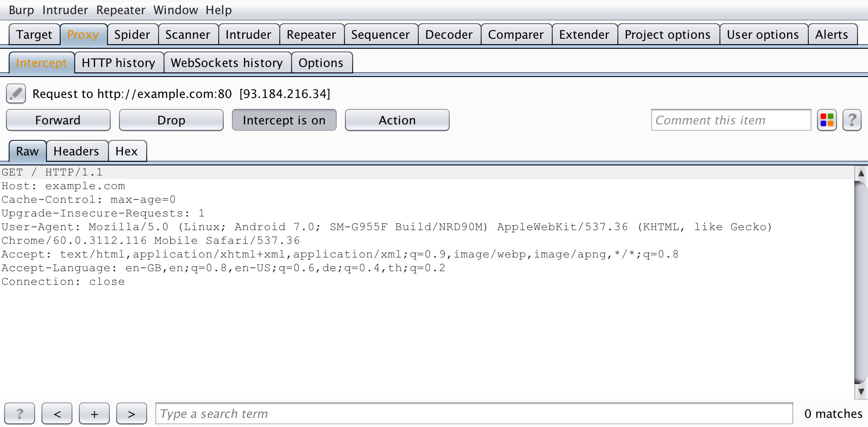Select the Headers view tab
Image resolution: width=868 pixels, height=427 pixels.
[x=76, y=151]
